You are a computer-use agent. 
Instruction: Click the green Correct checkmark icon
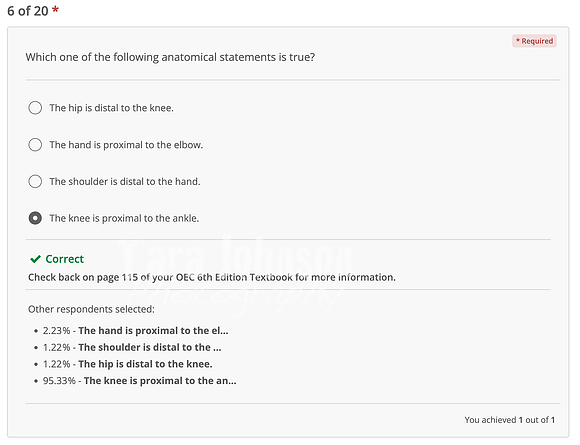tap(35, 259)
